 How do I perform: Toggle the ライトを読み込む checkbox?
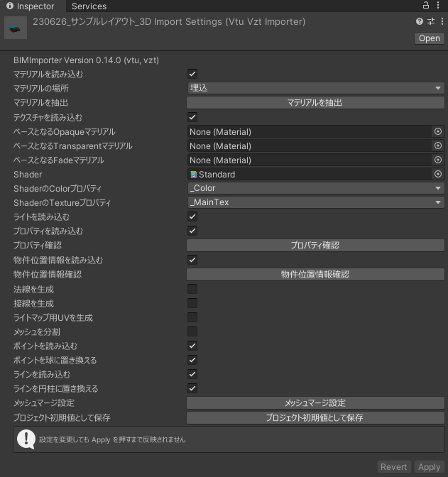point(192,216)
